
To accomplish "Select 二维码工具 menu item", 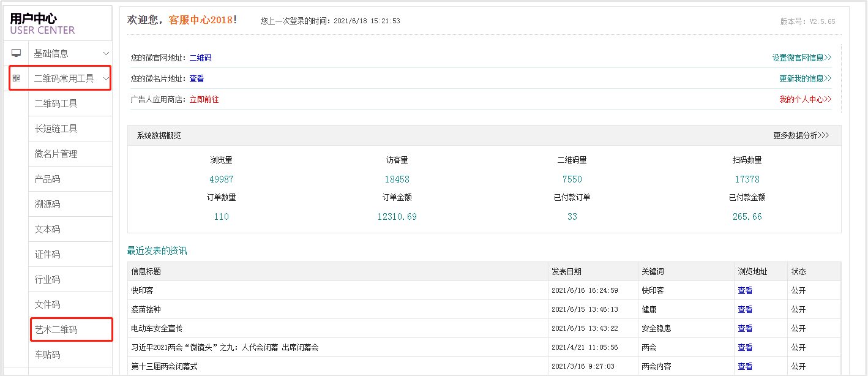I will [x=56, y=103].
